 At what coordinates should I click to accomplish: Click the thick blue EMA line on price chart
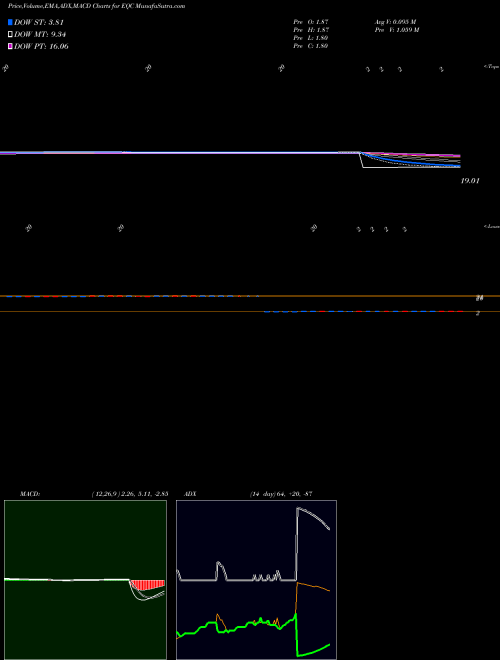(410, 163)
